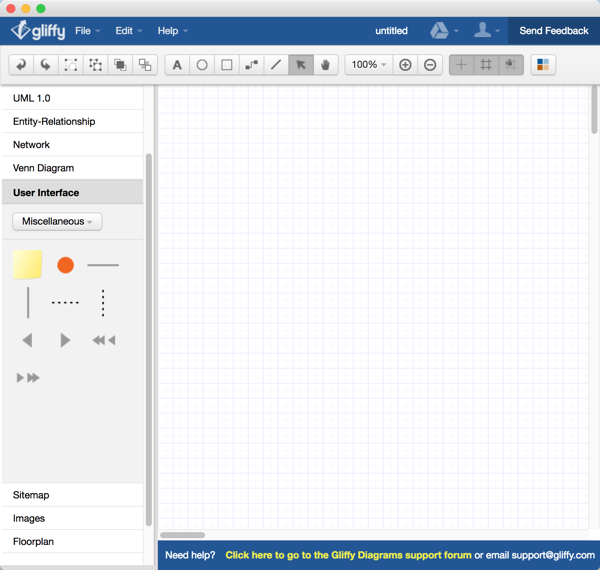Click the Zoom in plus icon

coord(405,65)
